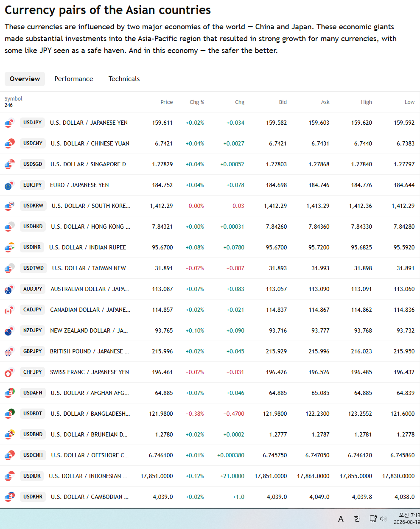
Task: Click the EURJPY flag pair icon
Action: tap(9, 185)
